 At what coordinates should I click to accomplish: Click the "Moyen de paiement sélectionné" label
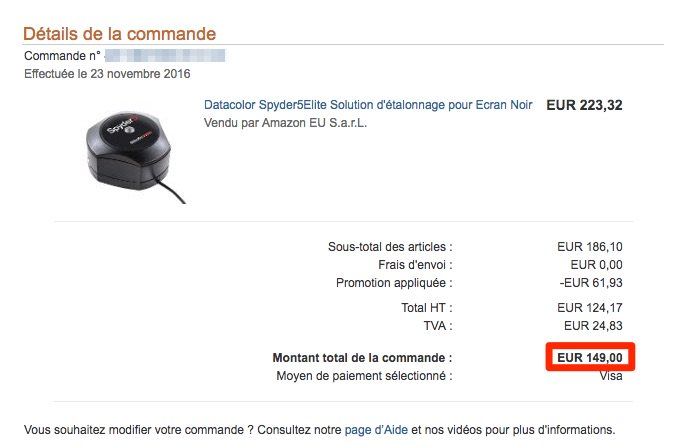click(364, 376)
